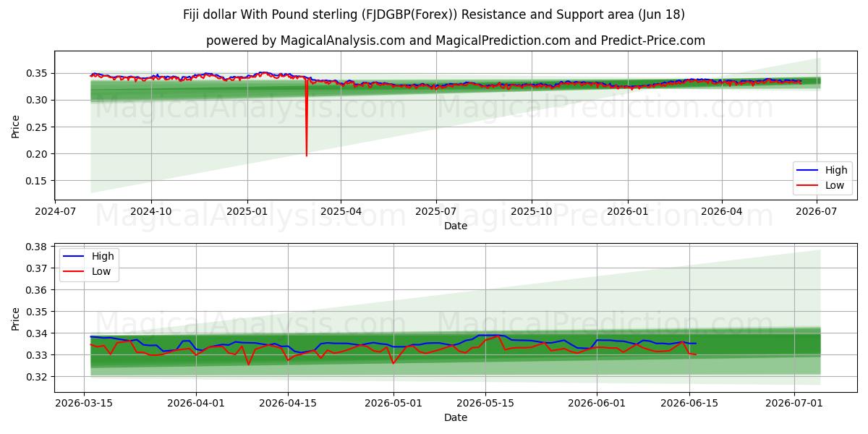Click the '0.34' price label on bottom chart
Image resolution: width=868 pixels, height=434 pixels.
click(x=38, y=333)
